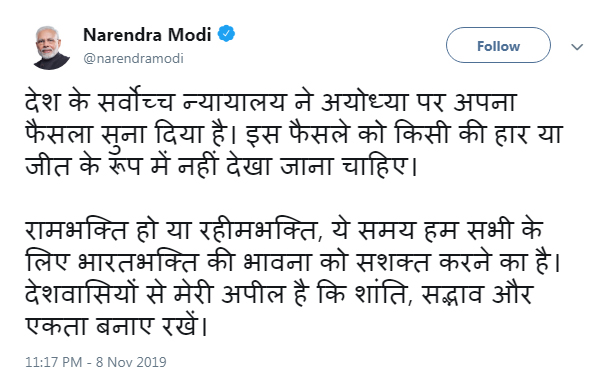This screenshot has height=381, width=603.
Task: Open the 11:17 PM - 8 Nov 2019 timestamp
Action: (x=96, y=362)
